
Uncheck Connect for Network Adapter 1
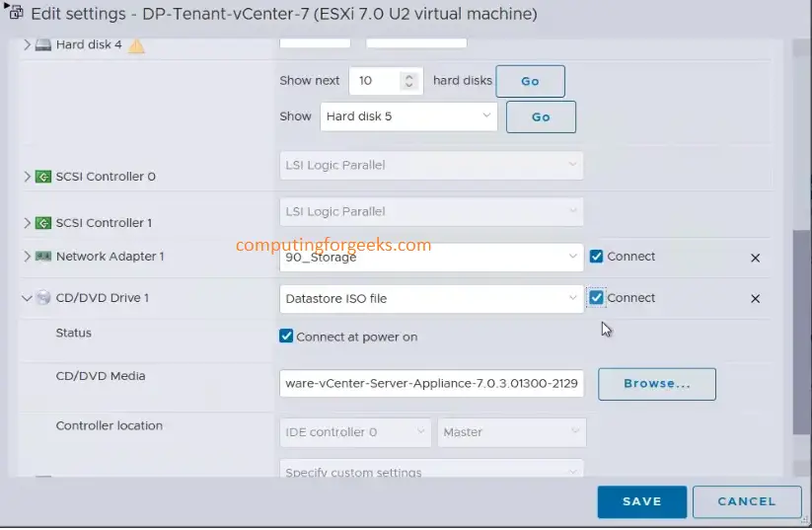click(x=596, y=257)
